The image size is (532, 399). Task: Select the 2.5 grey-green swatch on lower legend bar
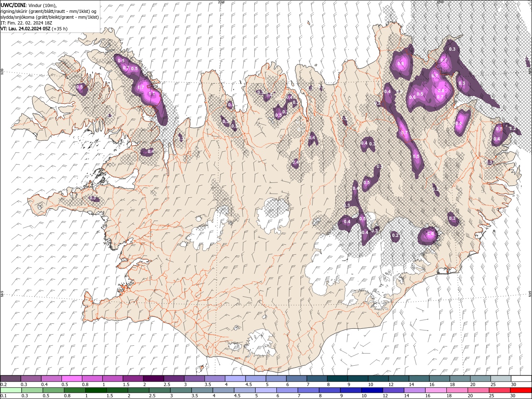click(159, 390)
